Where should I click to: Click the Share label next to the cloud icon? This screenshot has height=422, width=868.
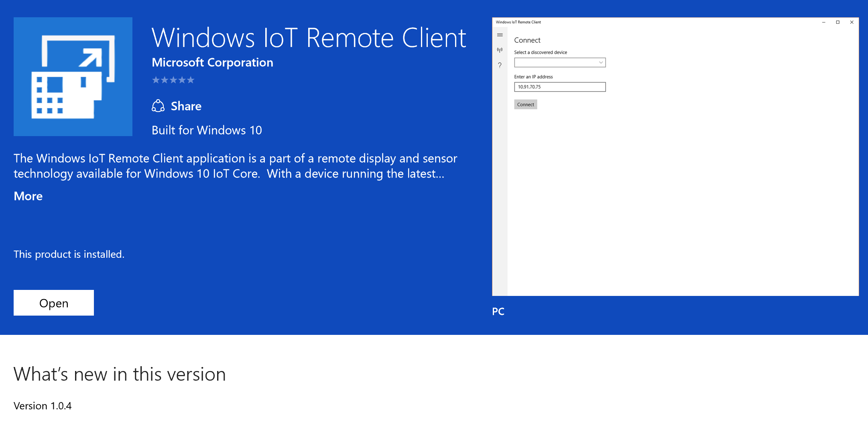point(186,106)
